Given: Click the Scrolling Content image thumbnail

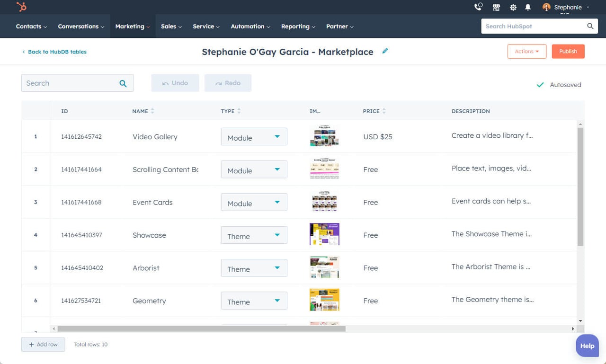Looking at the screenshot, I should (x=324, y=169).
